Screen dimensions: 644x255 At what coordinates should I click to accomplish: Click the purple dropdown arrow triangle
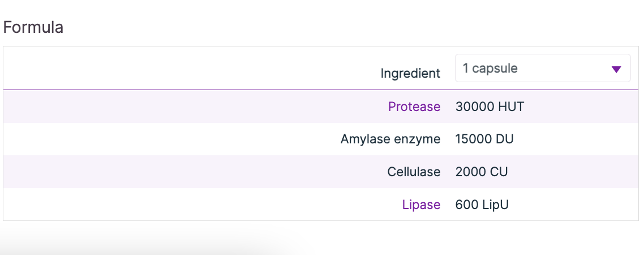616,70
